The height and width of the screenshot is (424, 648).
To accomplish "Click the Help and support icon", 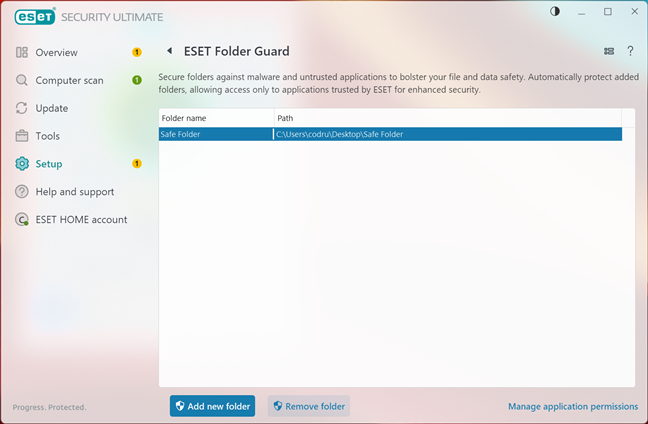I will (x=21, y=191).
